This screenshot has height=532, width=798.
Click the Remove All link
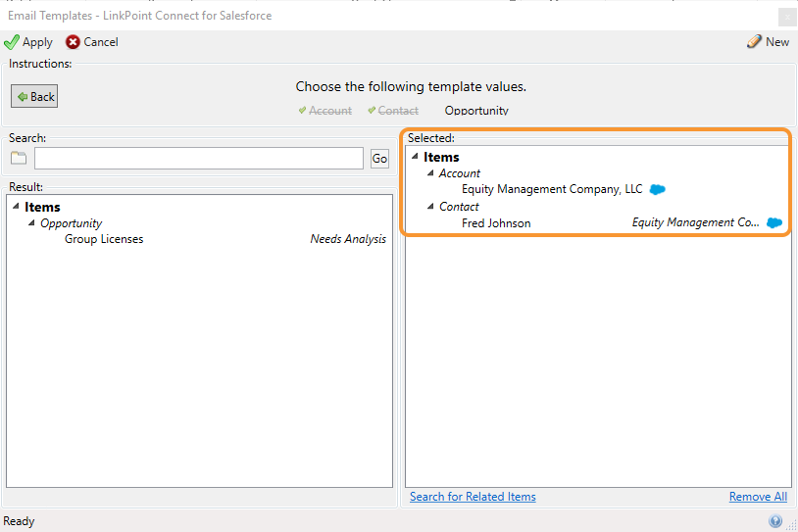pos(758,497)
